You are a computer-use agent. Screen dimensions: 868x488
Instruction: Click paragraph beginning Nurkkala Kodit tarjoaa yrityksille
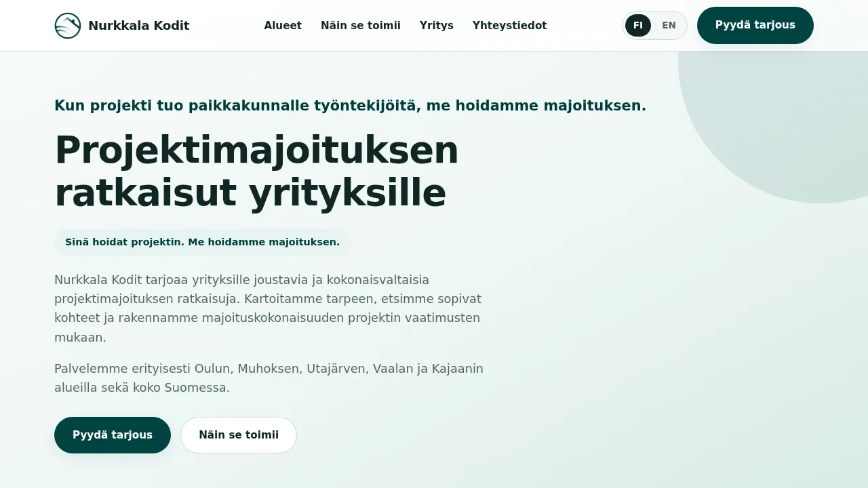[269, 308]
